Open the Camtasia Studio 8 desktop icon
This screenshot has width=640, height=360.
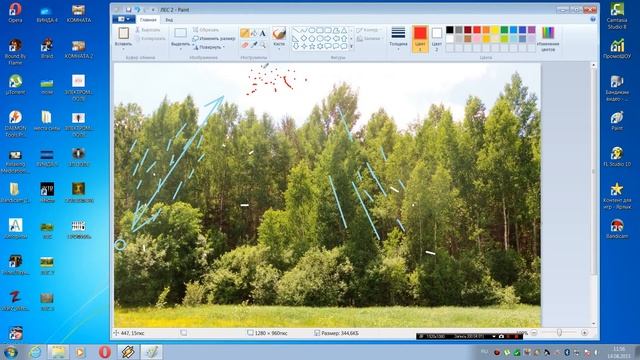pyautogui.click(x=617, y=16)
